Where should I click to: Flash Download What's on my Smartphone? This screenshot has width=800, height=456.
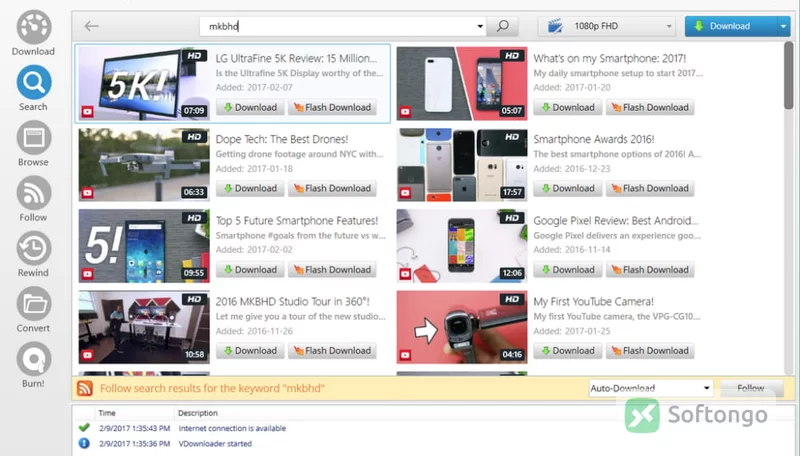pos(650,107)
